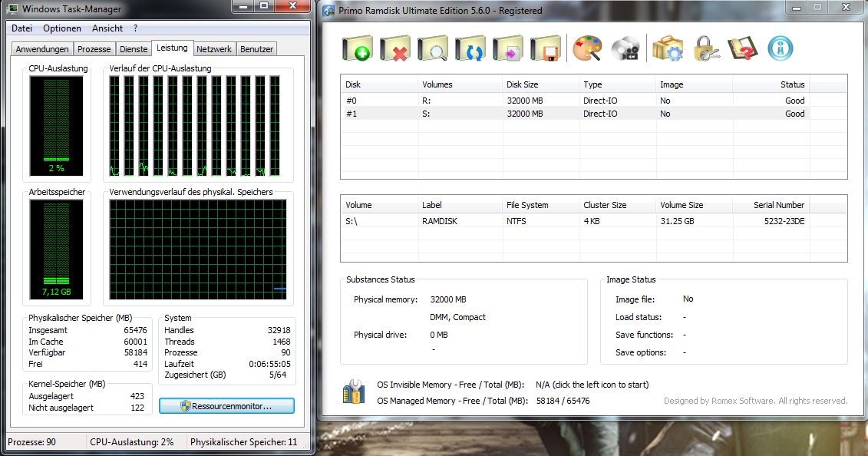Click the reload disk icon with blue arrows
868x456 pixels.
tap(470, 48)
